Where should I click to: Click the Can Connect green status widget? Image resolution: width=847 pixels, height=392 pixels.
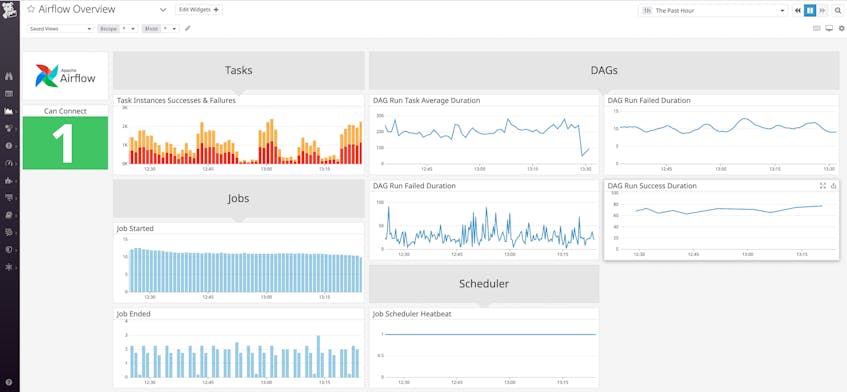tap(65, 143)
